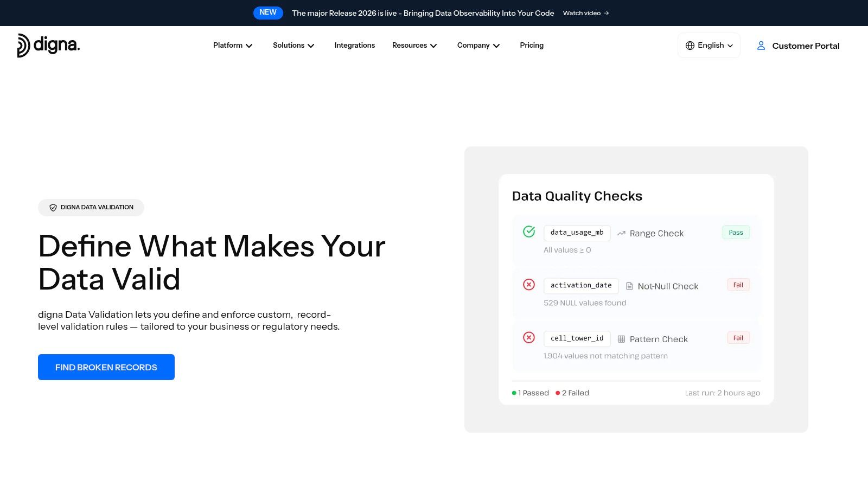The image size is (868, 488).
Task: Click the Range Check trend icon
Action: [621, 233]
